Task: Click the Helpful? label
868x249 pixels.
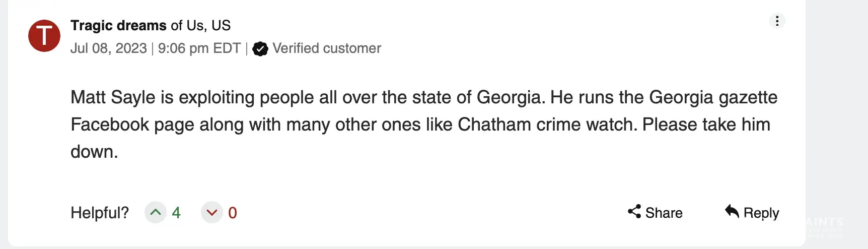Action: click(x=100, y=213)
